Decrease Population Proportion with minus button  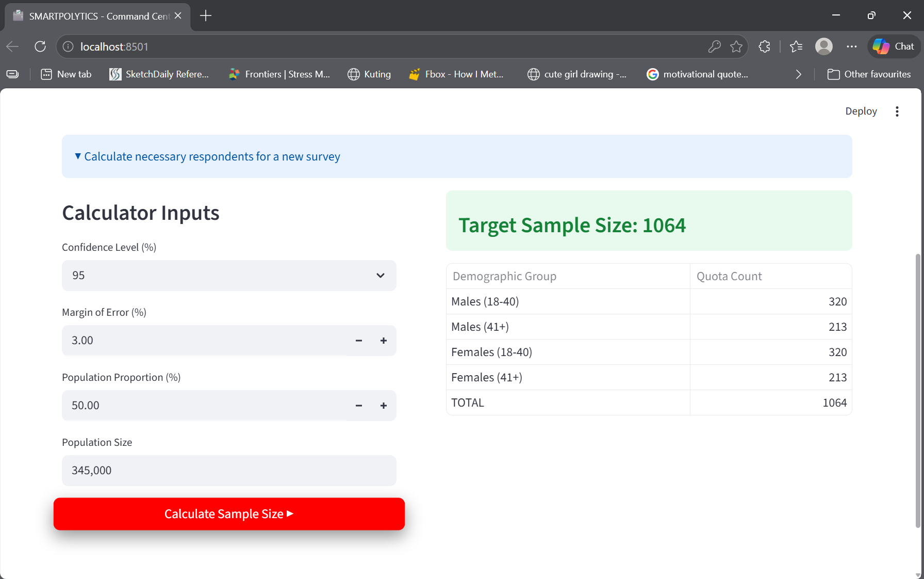(x=359, y=406)
